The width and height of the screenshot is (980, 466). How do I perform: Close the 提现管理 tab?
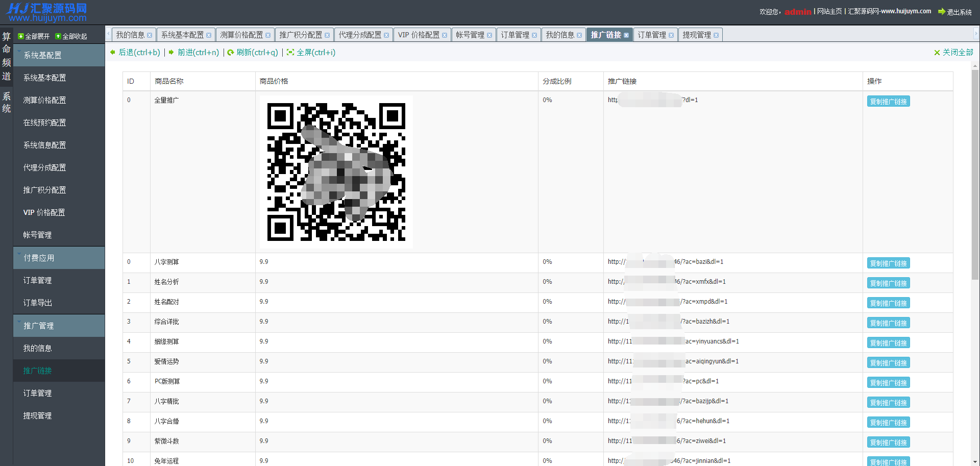[x=716, y=35]
